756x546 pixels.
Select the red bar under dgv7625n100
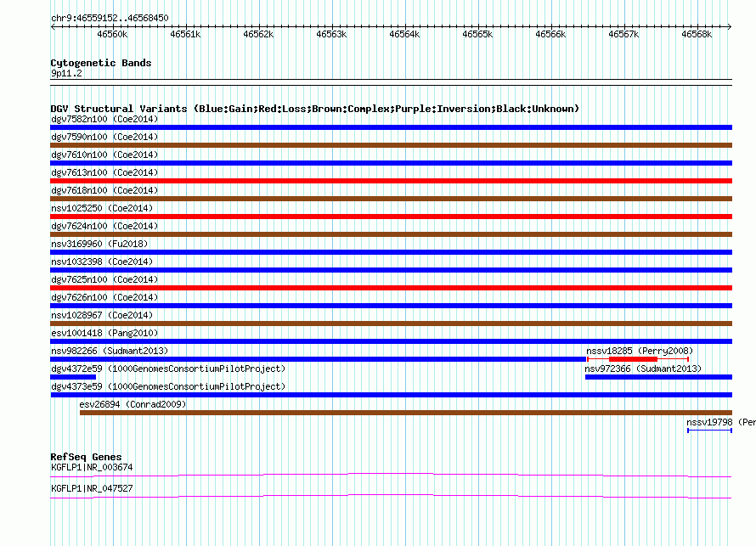(391, 288)
